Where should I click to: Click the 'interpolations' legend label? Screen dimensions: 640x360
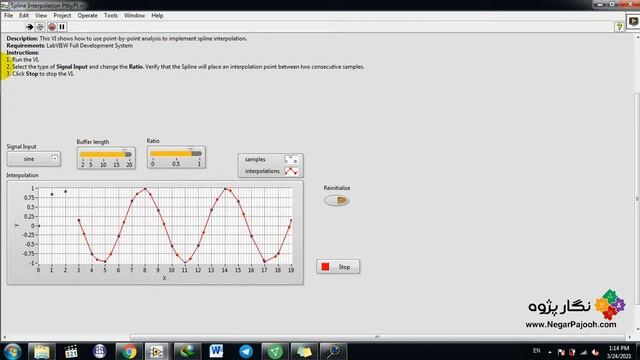(x=262, y=171)
